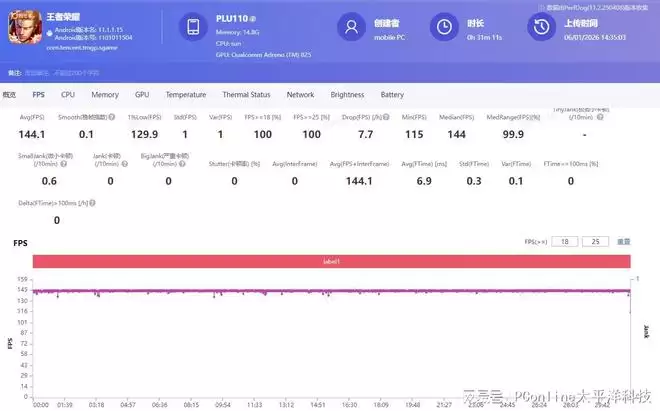Open the Thermal Status tab

(x=246, y=95)
